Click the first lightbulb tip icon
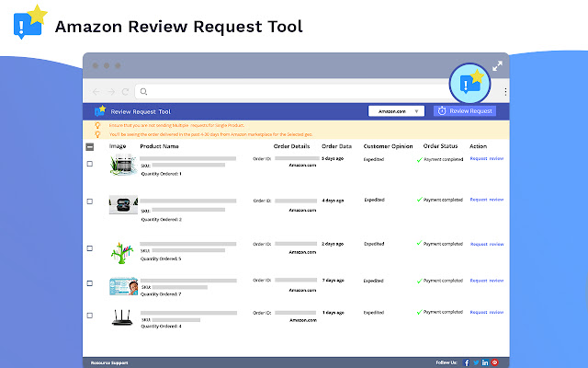 coord(97,125)
